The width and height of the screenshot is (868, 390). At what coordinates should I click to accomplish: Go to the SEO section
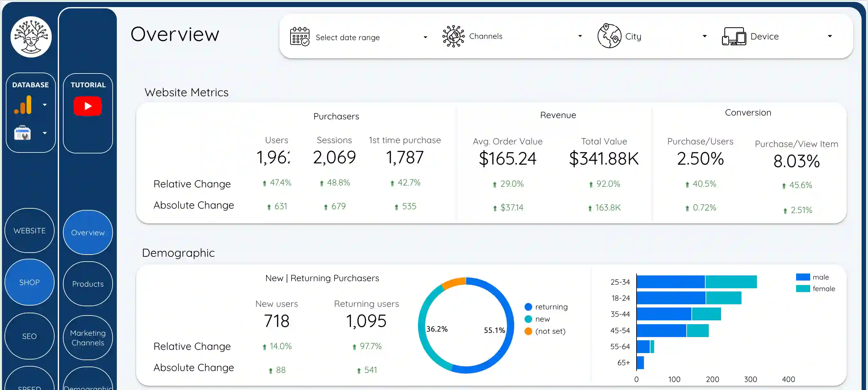(29, 336)
